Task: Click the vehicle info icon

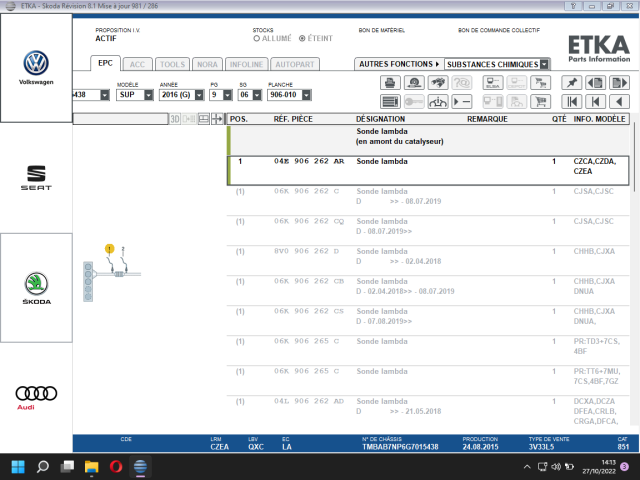Action: click(x=438, y=102)
